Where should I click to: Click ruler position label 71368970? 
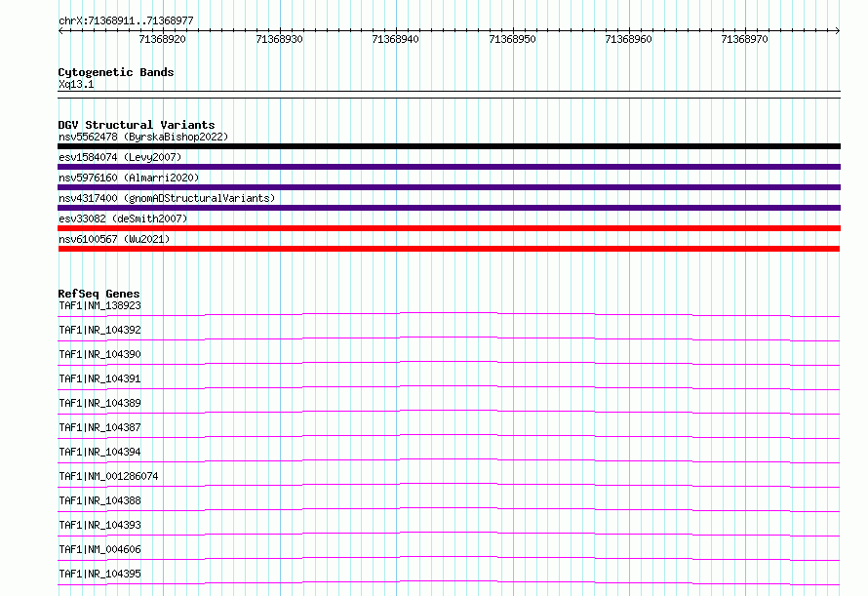pos(744,39)
